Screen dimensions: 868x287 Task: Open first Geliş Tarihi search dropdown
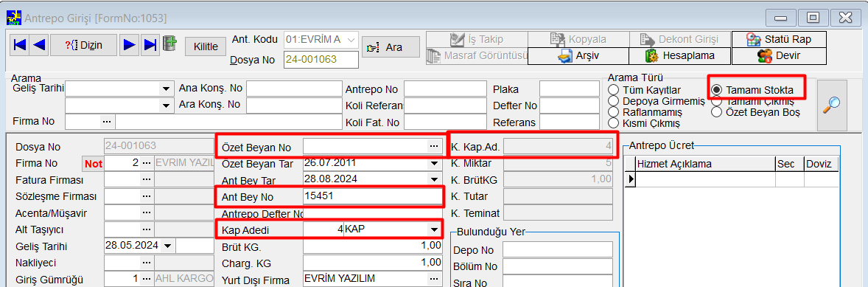(x=166, y=89)
